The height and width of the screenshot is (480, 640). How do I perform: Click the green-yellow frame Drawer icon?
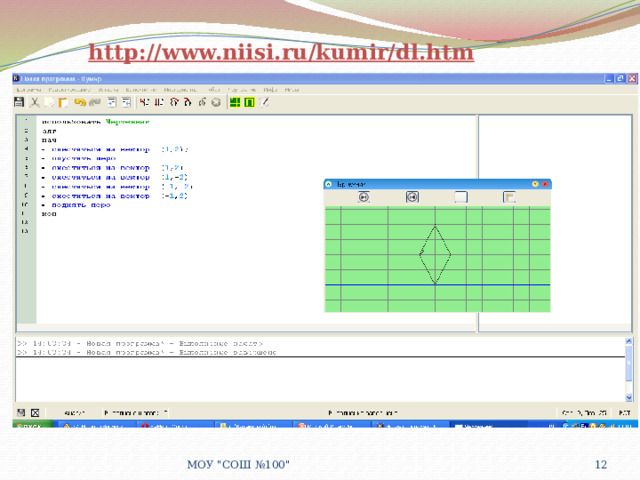click(249, 102)
